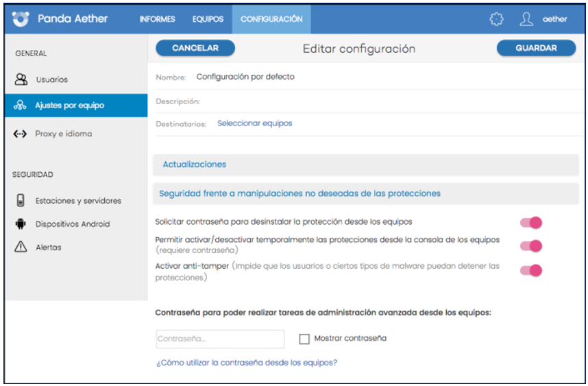Click the Seleccionar equipos link
This screenshot has height=386, width=588.
coord(255,123)
